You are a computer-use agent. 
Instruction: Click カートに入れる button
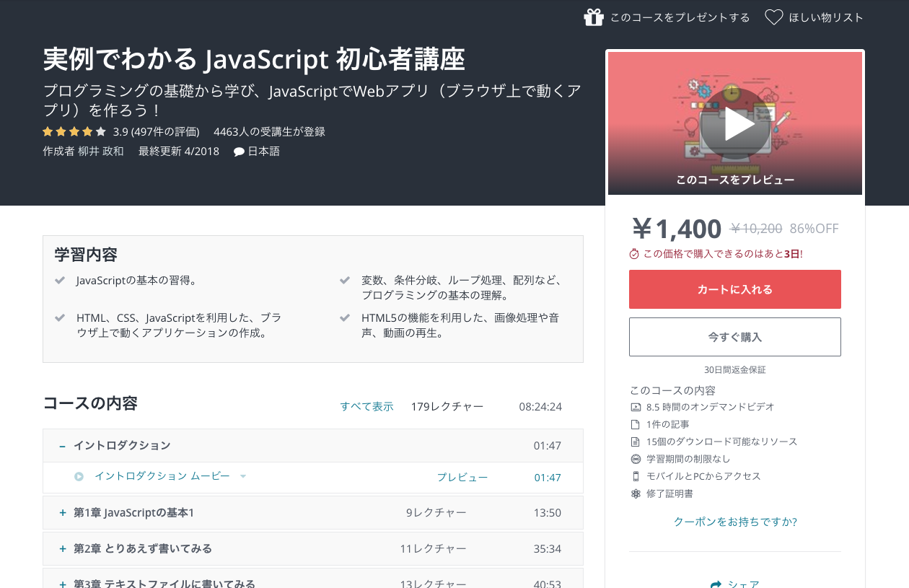click(735, 289)
